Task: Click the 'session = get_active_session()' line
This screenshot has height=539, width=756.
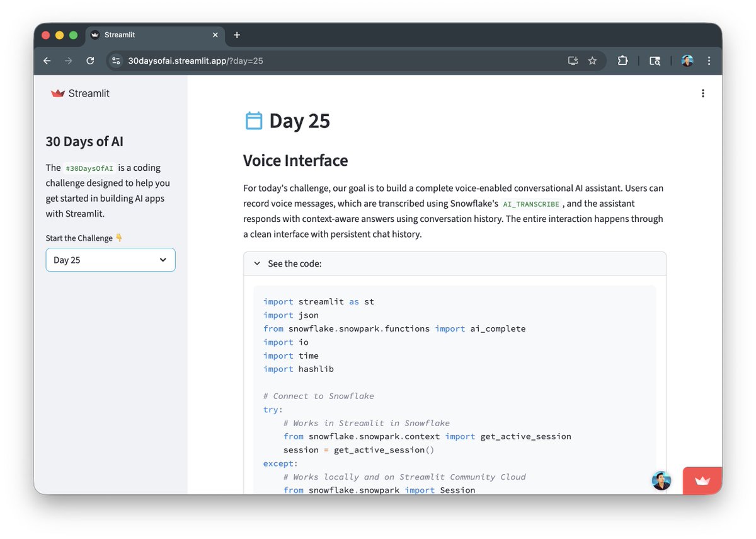Action: [359, 450]
